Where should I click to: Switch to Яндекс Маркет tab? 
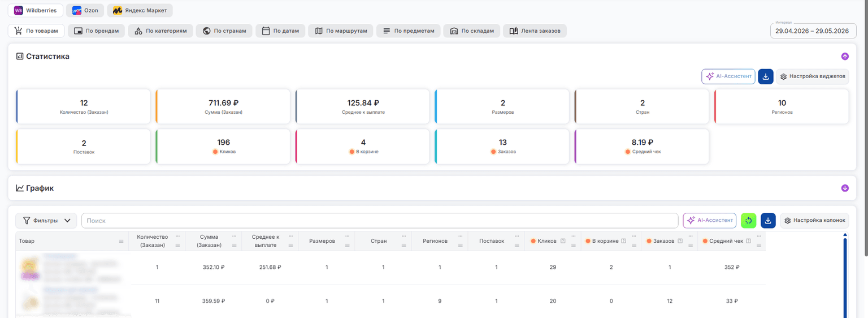click(140, 10)
